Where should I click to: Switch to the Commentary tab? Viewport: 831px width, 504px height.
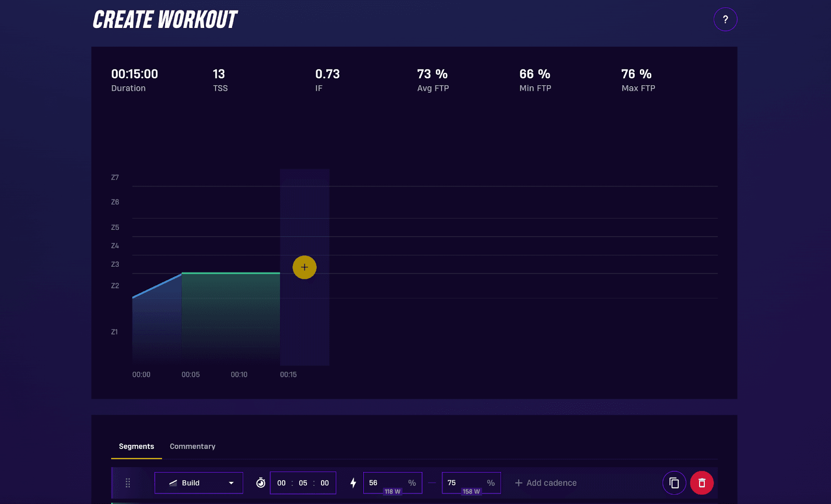pyautogui.click(x=192, y=446)
